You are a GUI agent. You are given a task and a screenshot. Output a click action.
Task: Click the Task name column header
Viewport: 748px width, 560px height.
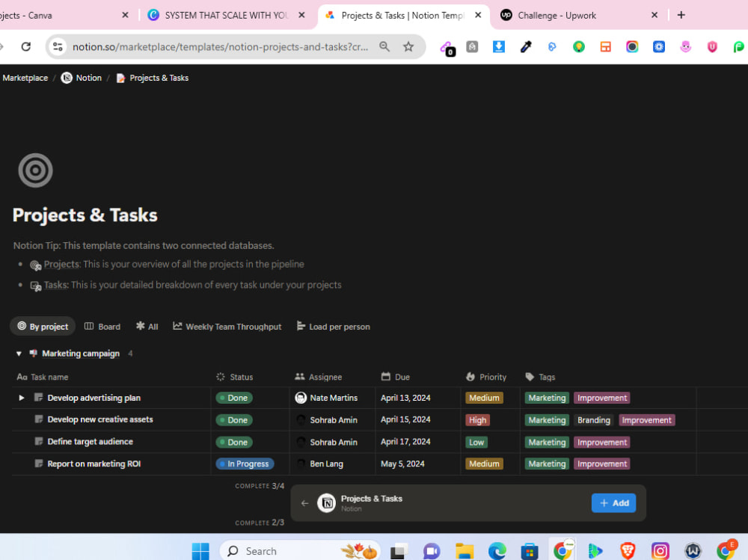point(43,377)
